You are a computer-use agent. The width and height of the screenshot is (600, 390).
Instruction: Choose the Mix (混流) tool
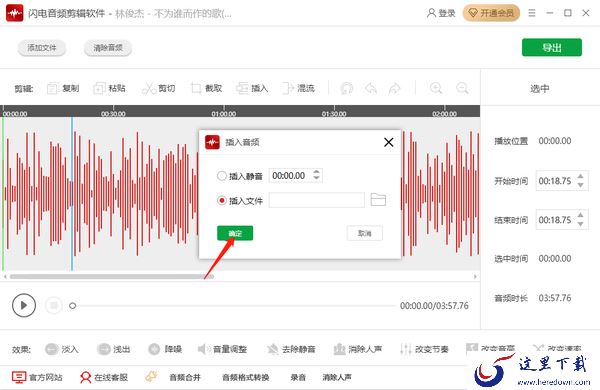tap(287, 88)
